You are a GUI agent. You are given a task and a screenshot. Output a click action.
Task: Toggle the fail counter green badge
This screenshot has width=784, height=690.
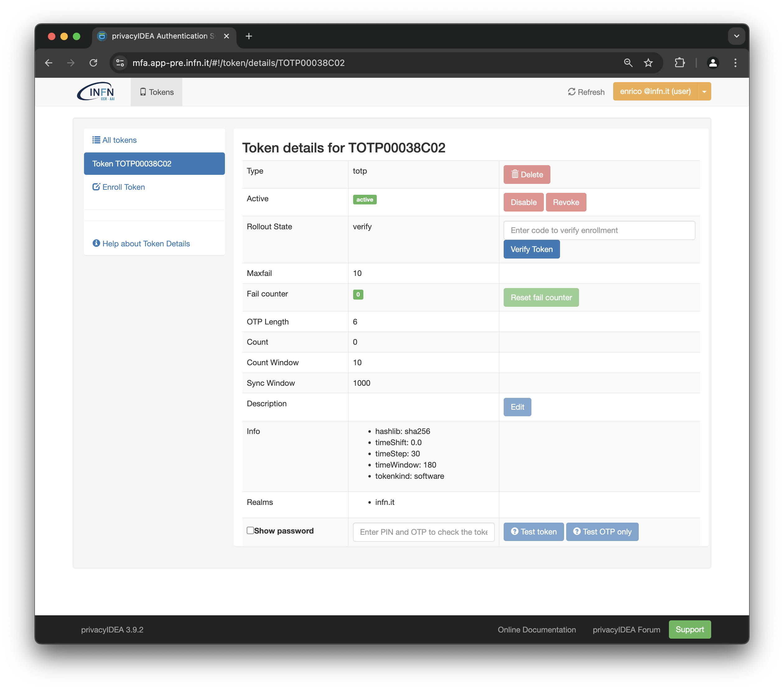358,294
